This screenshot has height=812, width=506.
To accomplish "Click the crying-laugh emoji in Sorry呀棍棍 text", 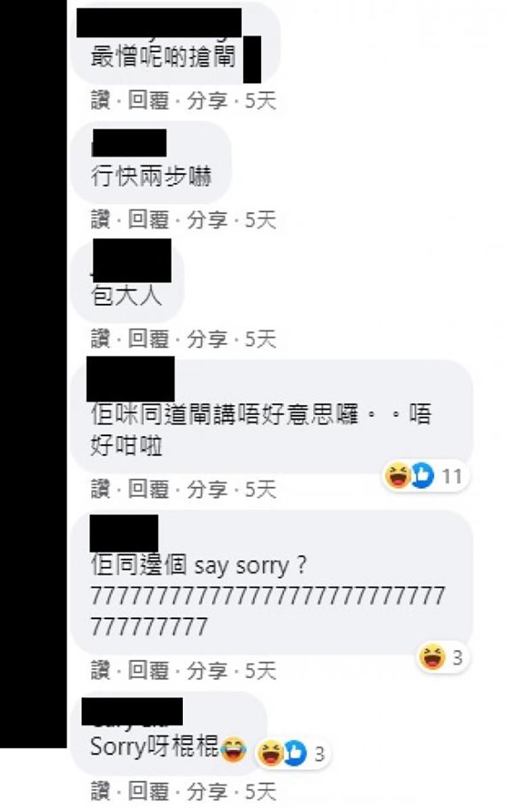I will click(x=233, y=749).
